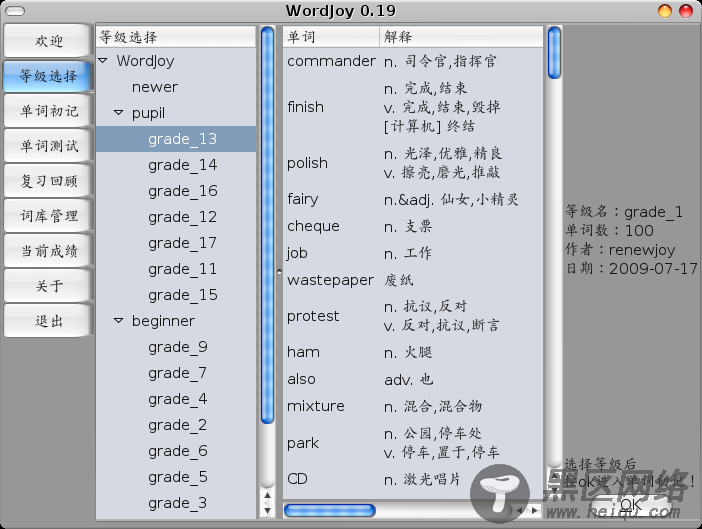Select grade_15 in the tree
The image size is (702, 529).
click(176, 294)
